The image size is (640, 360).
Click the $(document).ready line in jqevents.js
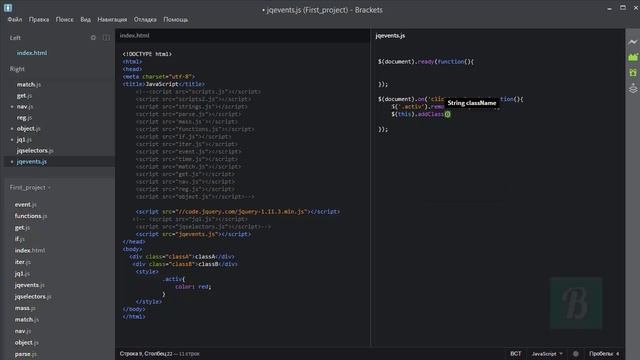(426, 62)
